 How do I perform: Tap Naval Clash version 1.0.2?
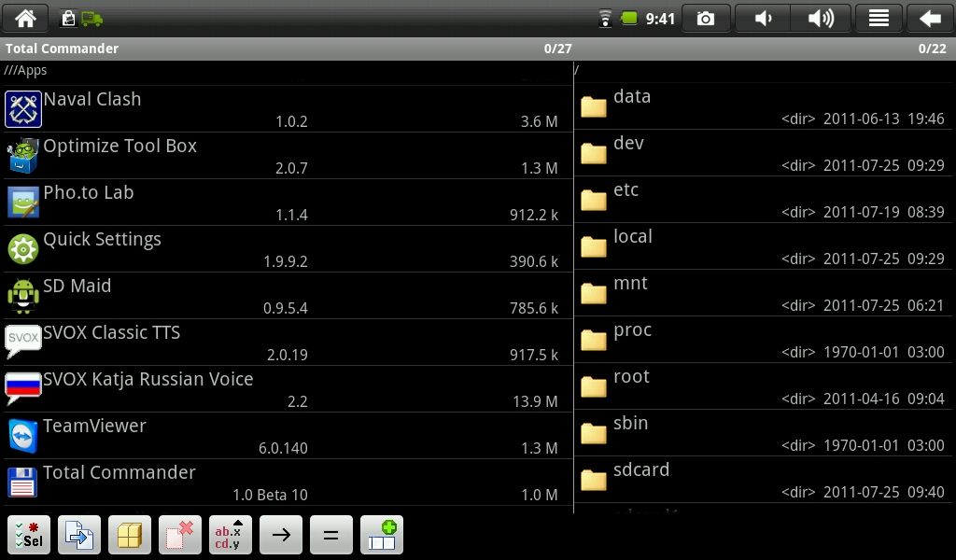coord(291,122)
